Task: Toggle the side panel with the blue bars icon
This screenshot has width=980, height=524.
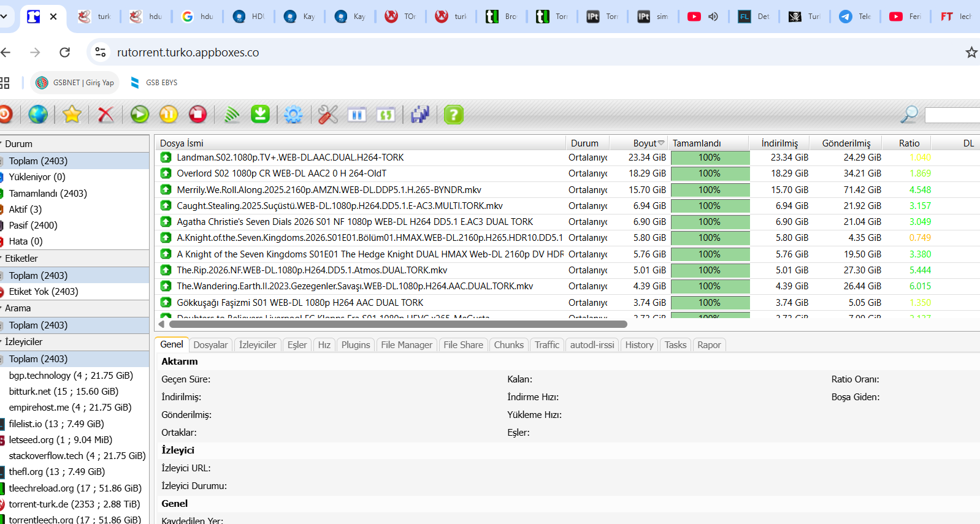Action: tap(357, 115)
